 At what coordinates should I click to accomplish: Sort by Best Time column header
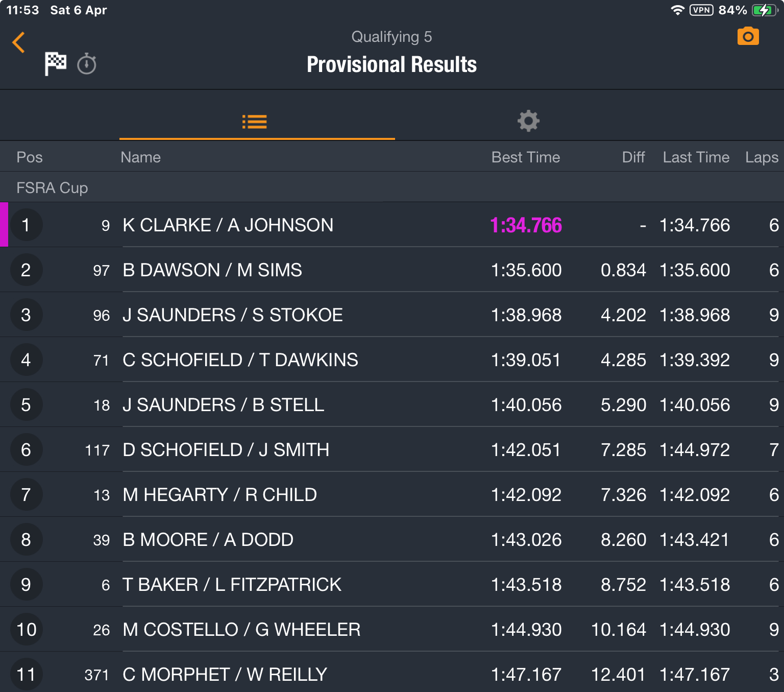point(526,157)
